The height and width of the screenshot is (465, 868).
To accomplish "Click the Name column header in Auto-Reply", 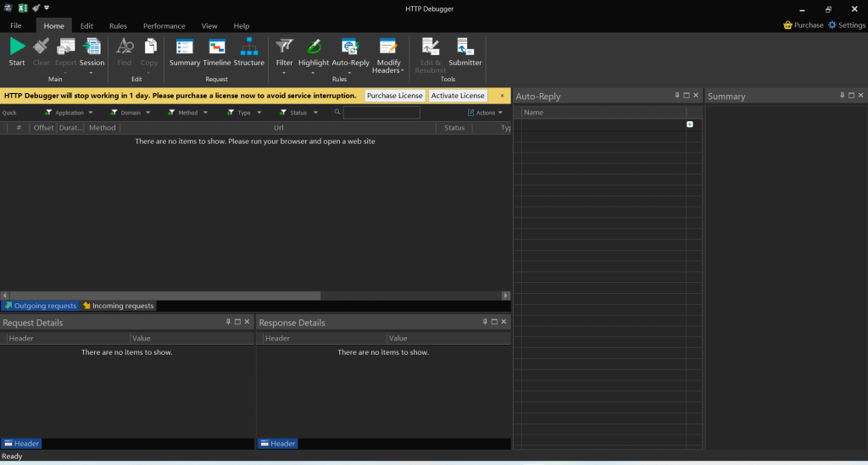I will pos(604,113).
